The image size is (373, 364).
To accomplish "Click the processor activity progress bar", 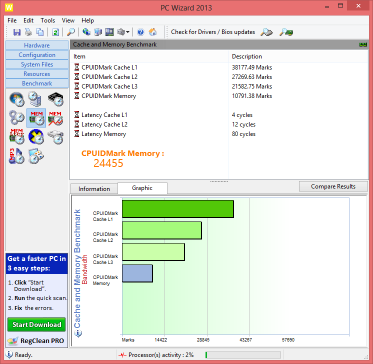I will 243,355.
